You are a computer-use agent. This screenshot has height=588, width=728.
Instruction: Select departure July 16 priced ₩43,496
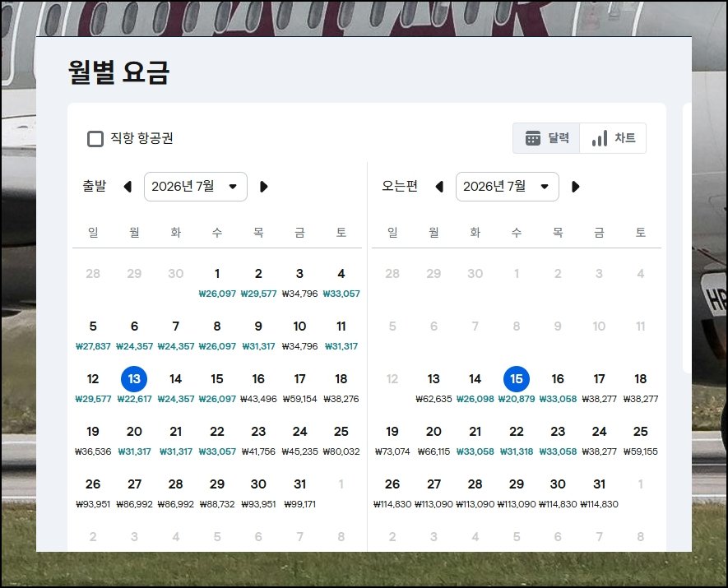point(258,387)
